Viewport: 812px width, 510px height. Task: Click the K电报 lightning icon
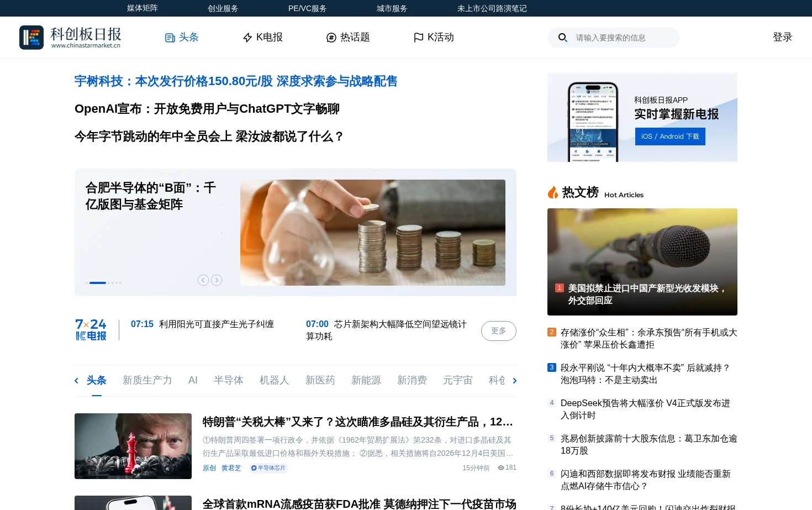click(247, 38)
